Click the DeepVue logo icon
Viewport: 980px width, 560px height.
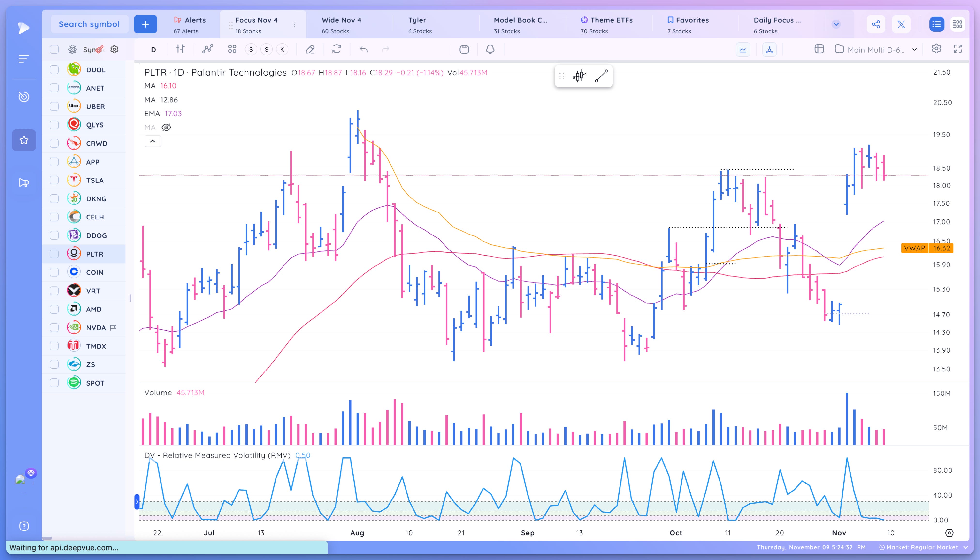23,28
